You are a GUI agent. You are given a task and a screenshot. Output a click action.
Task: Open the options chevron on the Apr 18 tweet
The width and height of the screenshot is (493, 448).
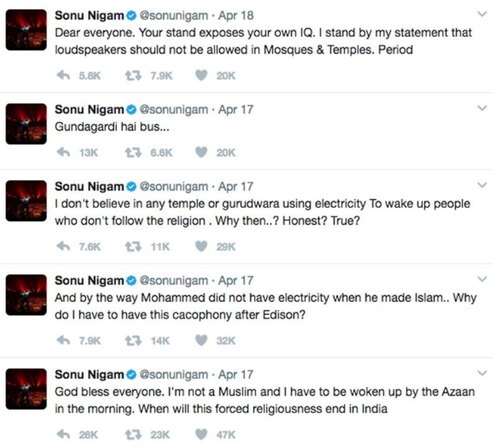coord(482,14)
